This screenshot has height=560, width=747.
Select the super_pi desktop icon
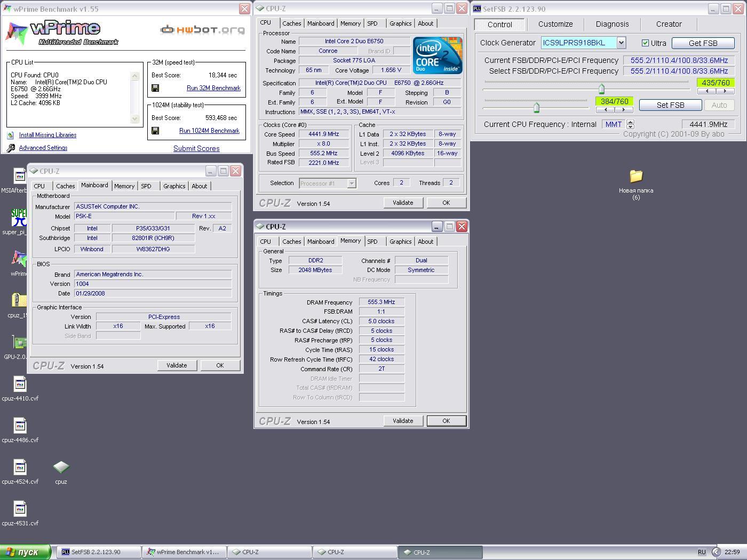(x=19, y=218)
